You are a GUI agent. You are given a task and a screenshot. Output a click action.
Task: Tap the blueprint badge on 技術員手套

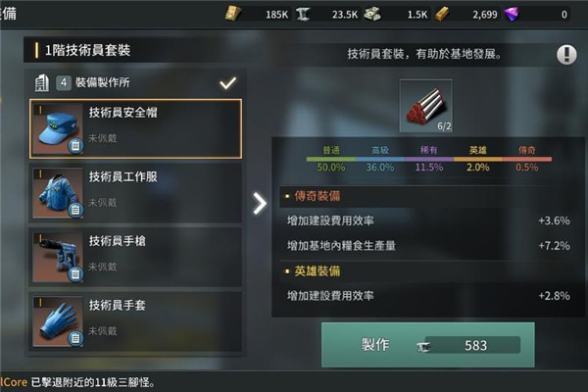75,338
